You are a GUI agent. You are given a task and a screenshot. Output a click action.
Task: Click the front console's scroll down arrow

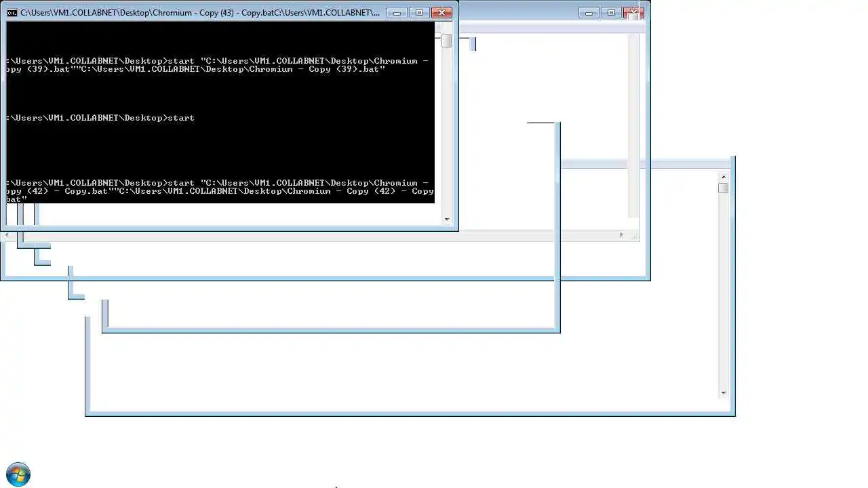[x=446, y=219]
